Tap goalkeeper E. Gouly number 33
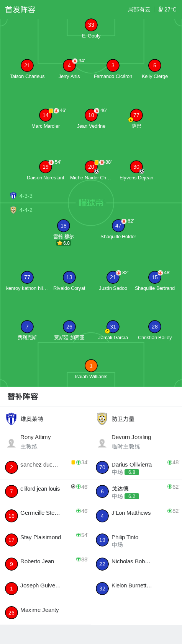 click(x=91, y=25)
